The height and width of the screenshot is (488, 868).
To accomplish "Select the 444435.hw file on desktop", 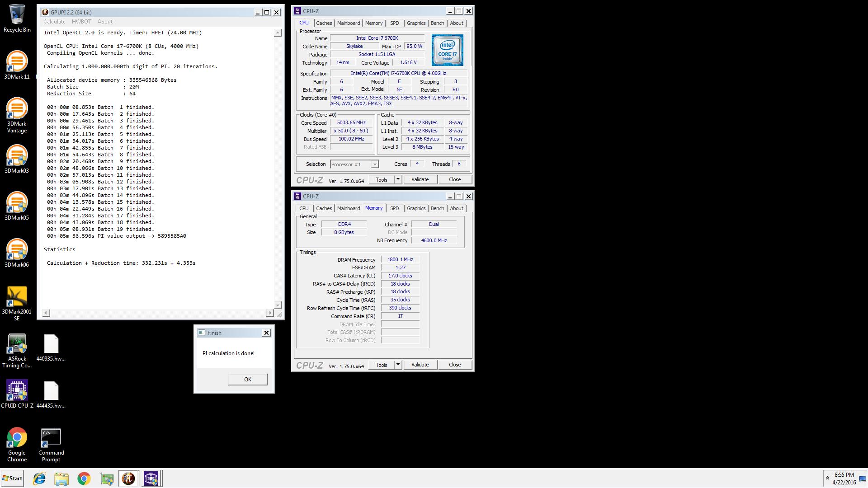I will 51,395.
